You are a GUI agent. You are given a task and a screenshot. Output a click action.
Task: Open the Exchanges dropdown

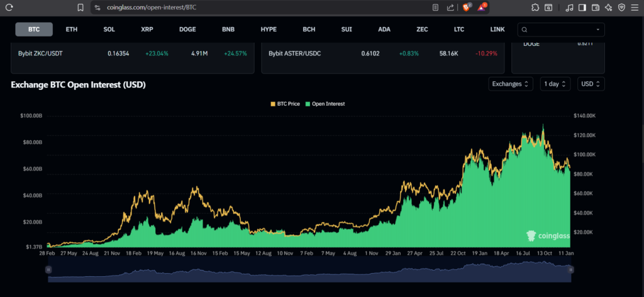(511, 84)
